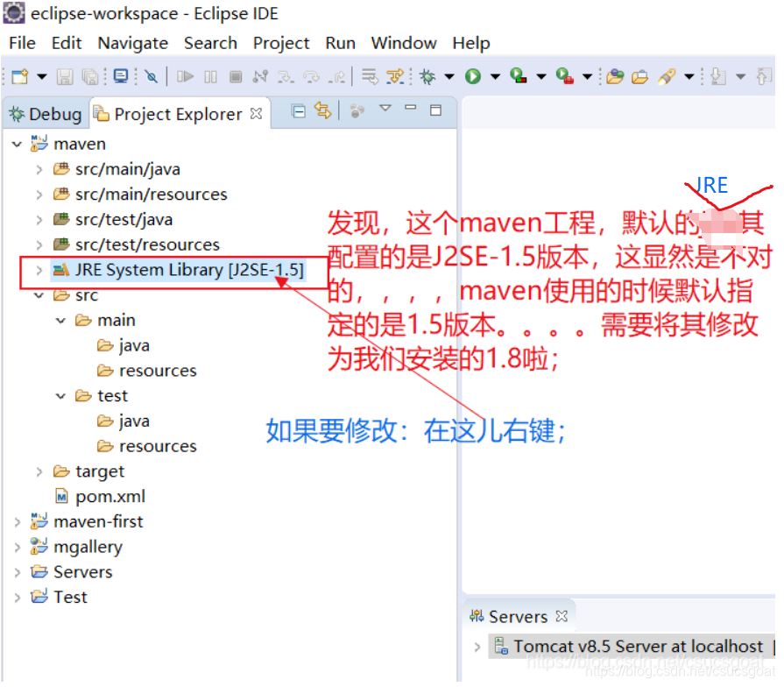The height and width of the screenshot is (687, 784).
Task: Click the filters icon in Project Explorer
Action: point(357,111)
